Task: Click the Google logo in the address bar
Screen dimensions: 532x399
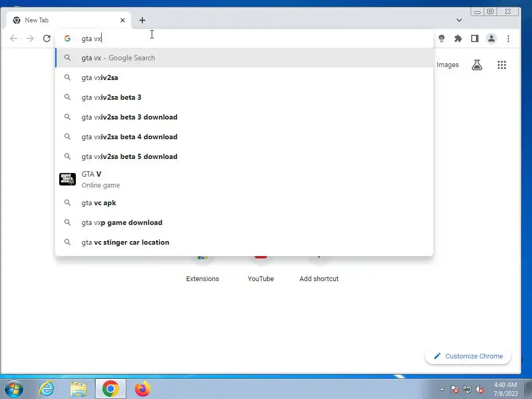Action: (68, 38)
